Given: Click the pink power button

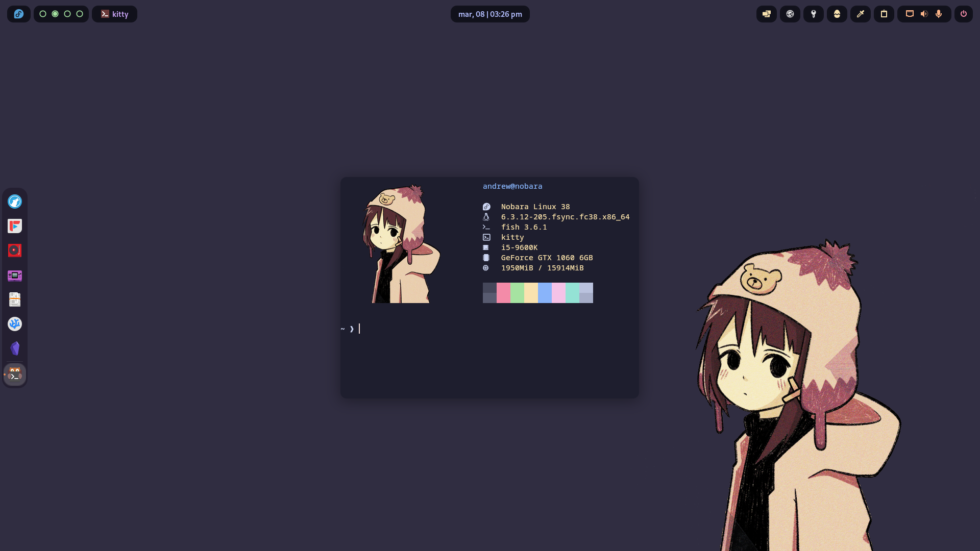Looking at the screenshot, I should point(964,14).
